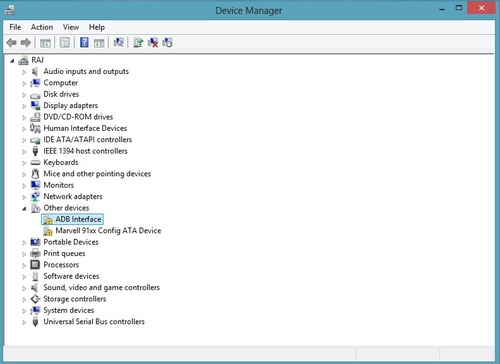Select the ADB Interface device entry

pos(78,219)
